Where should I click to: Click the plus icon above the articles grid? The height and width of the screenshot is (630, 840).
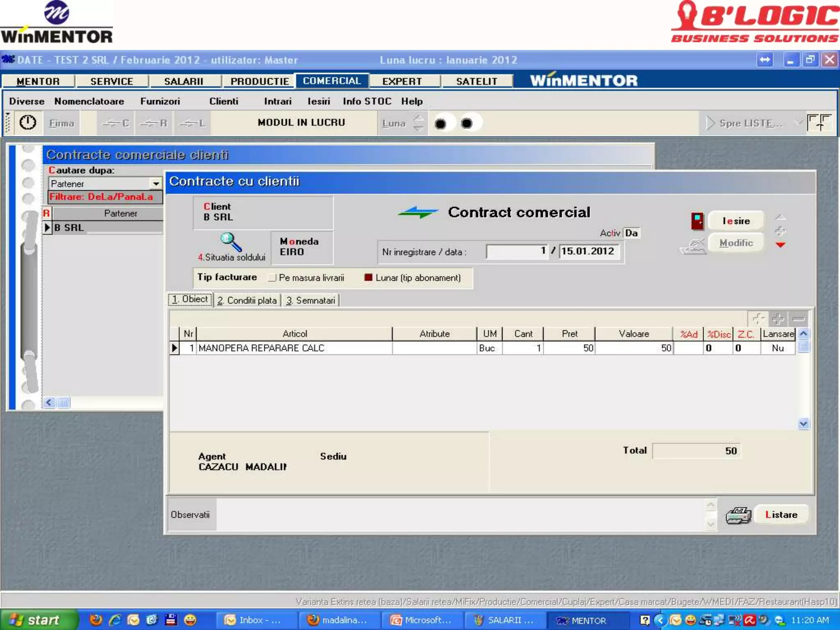[x=778, y=319]
